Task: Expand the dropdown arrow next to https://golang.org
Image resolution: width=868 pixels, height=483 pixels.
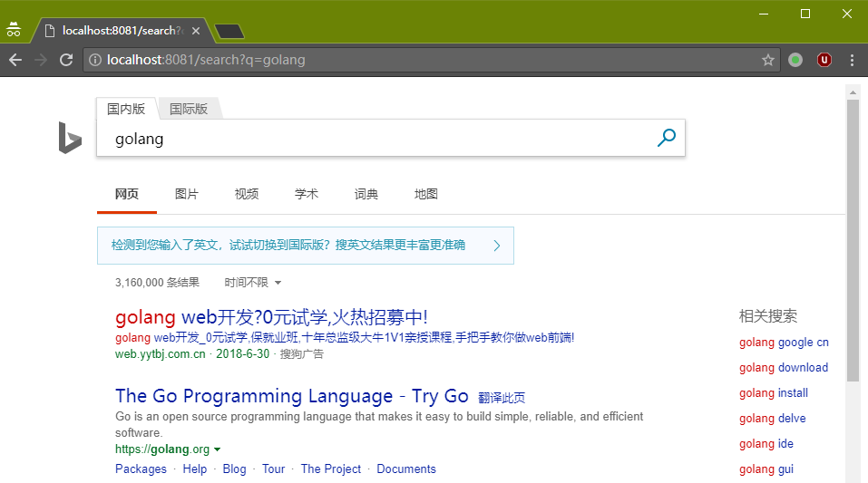Action: point(217,449)
